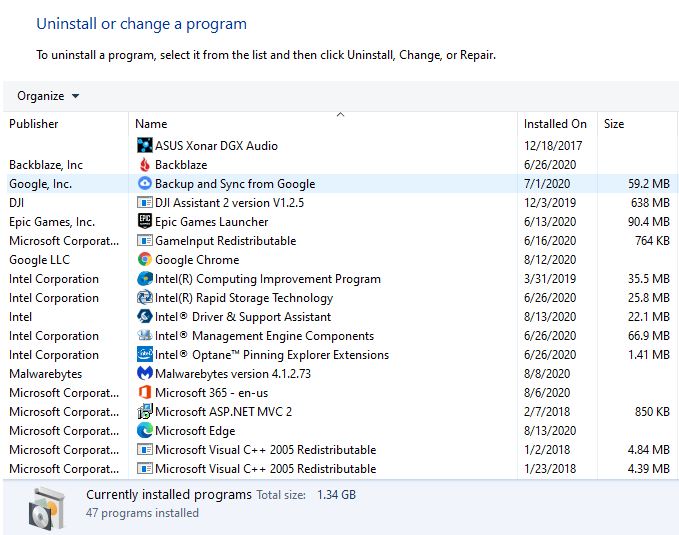Sort list by Installed On column
Image resolution: width=679 pixels, height=535 pixels.
tap(556, 124)
